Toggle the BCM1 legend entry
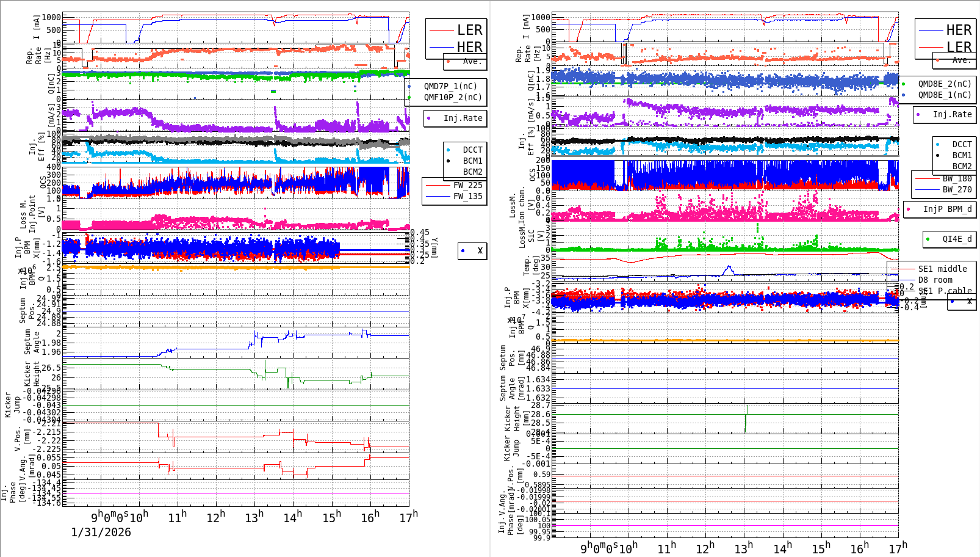 (449, 161)
